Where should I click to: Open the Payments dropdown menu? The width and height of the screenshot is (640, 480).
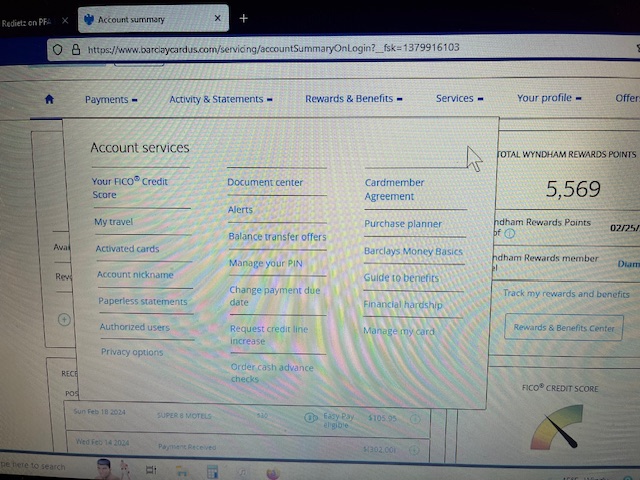[111, 100]
